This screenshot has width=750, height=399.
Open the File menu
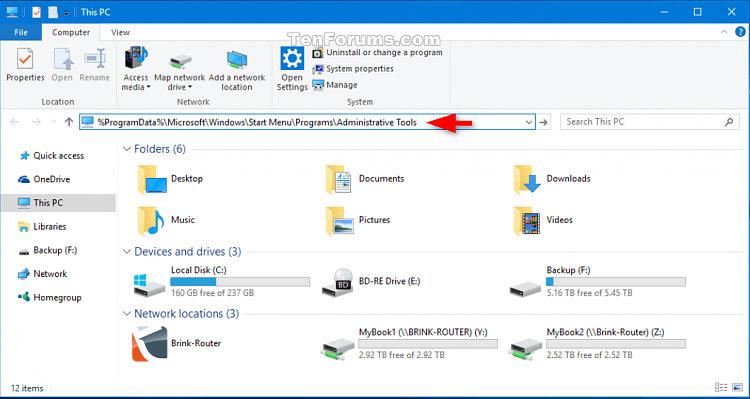pos(21,33)
